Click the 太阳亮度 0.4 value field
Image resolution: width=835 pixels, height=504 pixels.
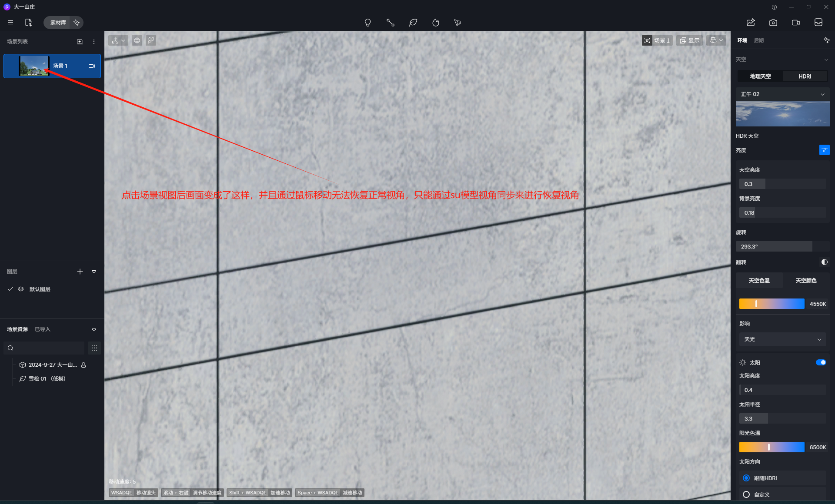pos(782,390)
